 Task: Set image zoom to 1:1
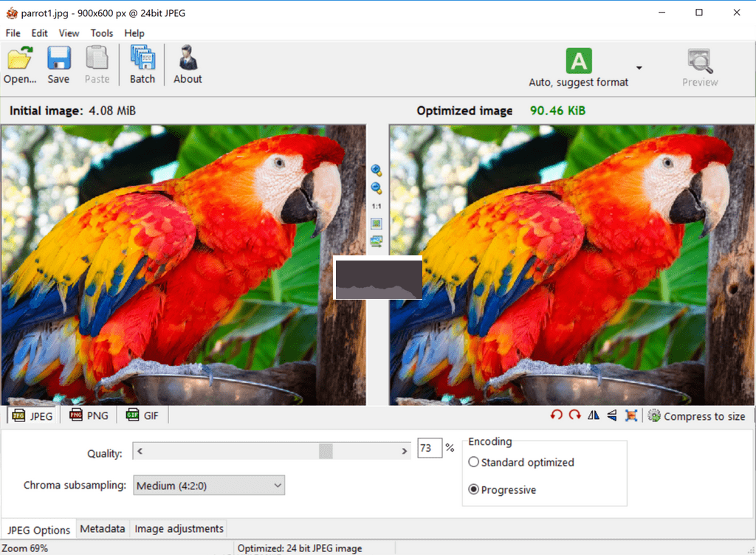[x=377, y=206]
